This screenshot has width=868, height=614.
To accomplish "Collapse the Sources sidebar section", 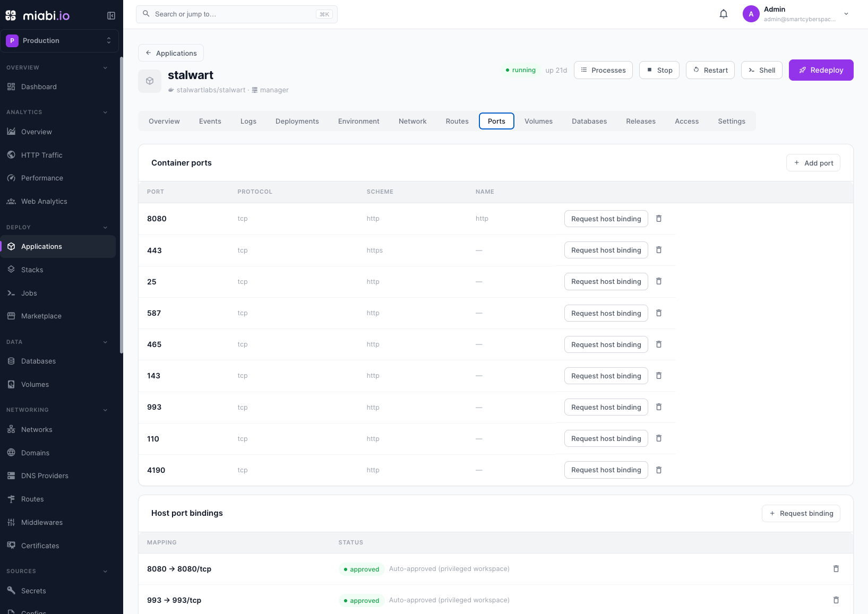I will click(105, 572).
